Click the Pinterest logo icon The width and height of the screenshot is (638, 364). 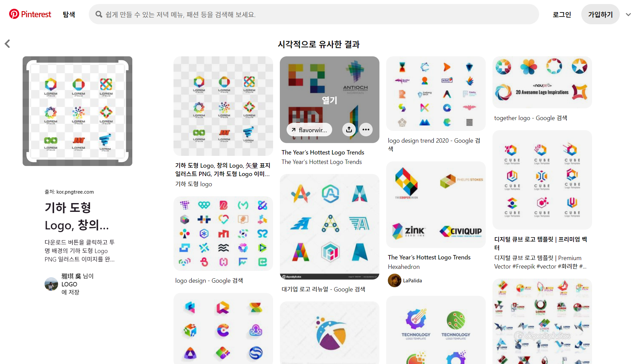(14, 14)
